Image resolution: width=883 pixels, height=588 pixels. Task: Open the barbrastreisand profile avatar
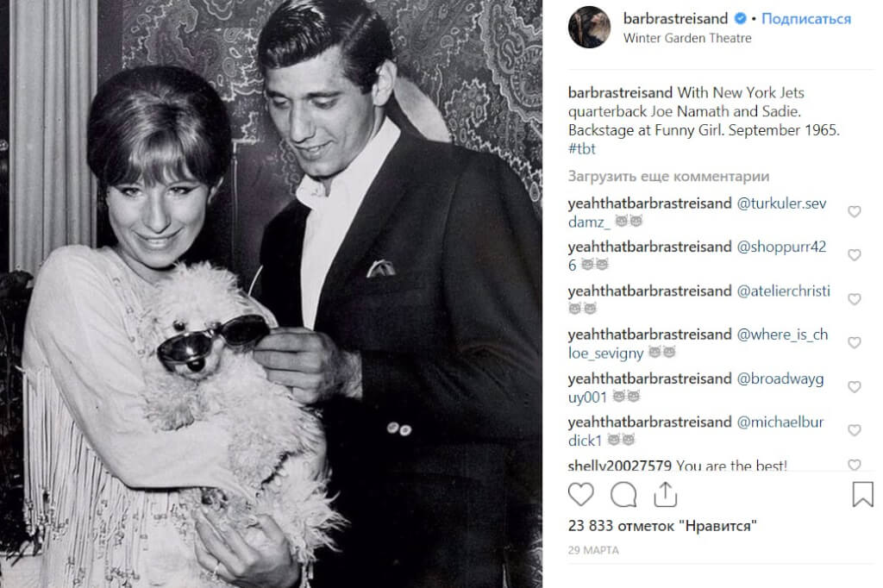(590, 27)
